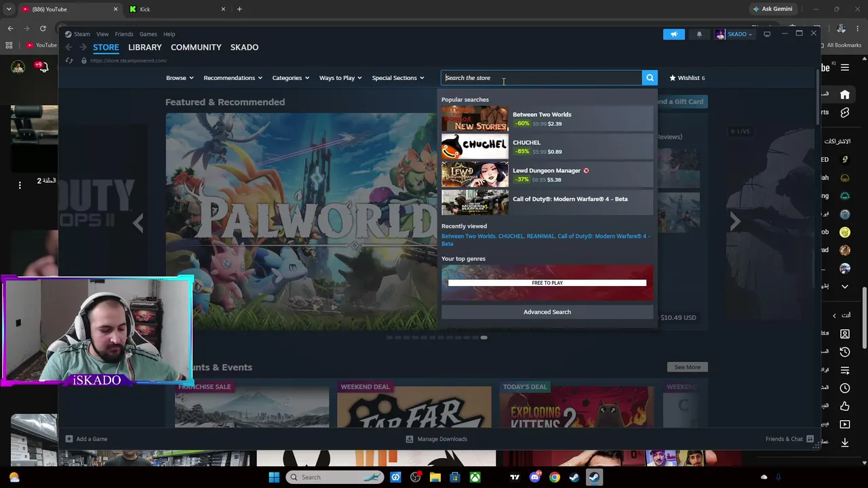Click Ask Gemini in Chrome
This screenshot has height=488, width=868.
pyautogui.click(x=772, y=9)
